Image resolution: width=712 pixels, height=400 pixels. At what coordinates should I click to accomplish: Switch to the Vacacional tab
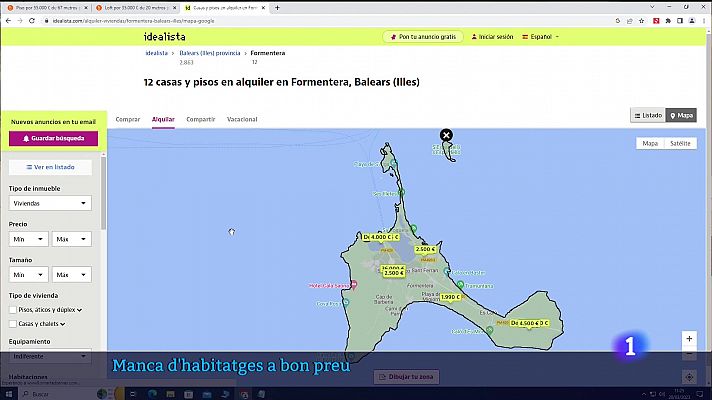pyautogui.click(x=242, y=119)
